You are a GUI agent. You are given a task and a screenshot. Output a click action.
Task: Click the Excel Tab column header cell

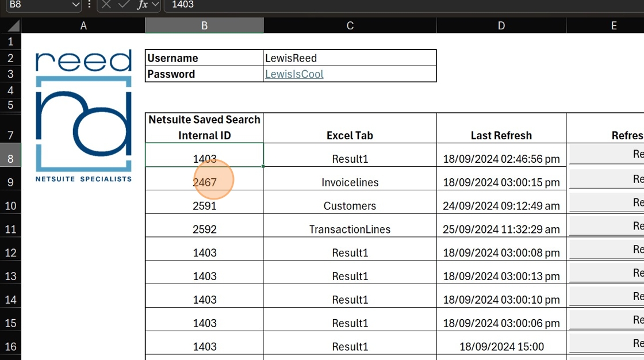(x=350, y=128)
